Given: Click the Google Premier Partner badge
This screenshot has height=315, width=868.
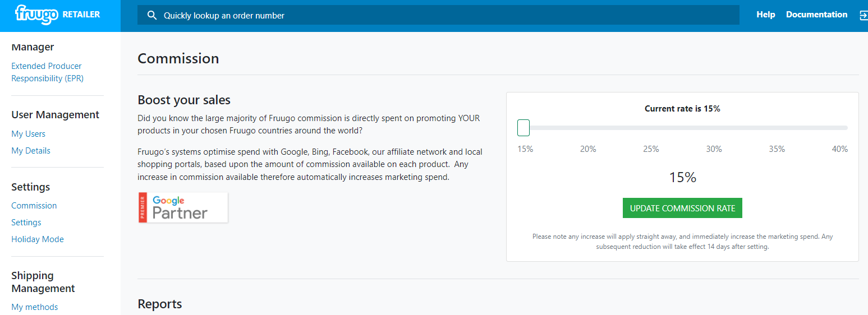Looking at the screenshot, I should (x=183, y=207).
